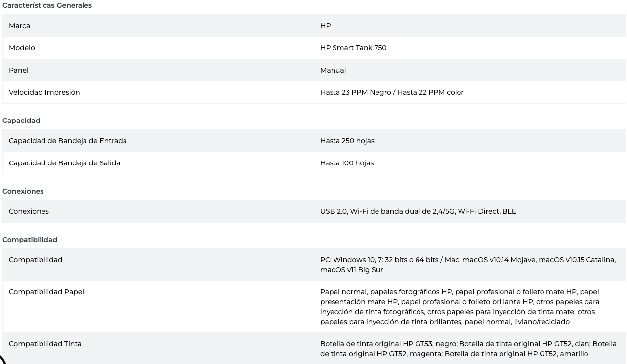The width and height of the screenshot is (627, 364).
Task: Click the partial circular widget icon at bottom-left
Action: pyautogui.click(x=2, y=360)
